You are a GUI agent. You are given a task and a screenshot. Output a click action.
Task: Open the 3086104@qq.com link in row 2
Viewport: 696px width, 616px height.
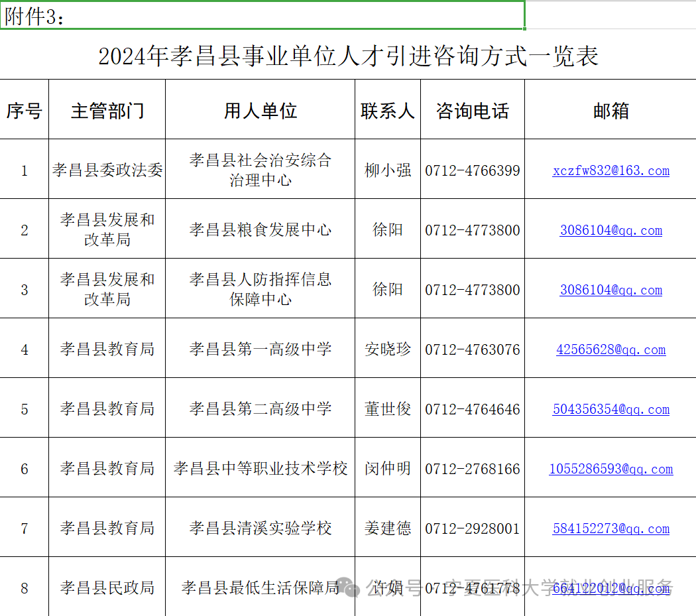(610, 230)
